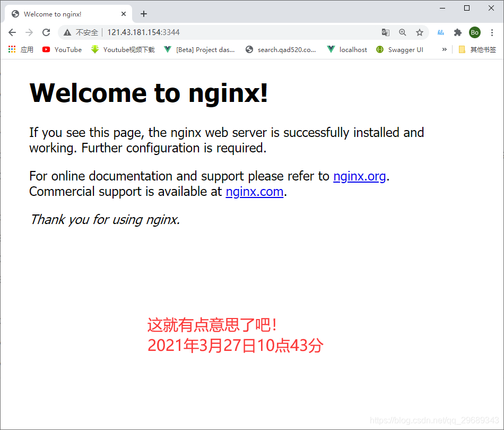The image size is (504, 430).
Task: Open the 其他书签 folder
Action: pyautogui.click(x=477, y=49)
